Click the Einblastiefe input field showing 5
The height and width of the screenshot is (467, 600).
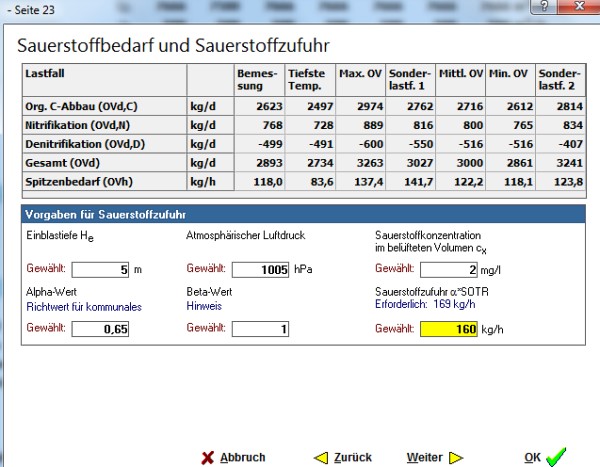pos(102,269)
